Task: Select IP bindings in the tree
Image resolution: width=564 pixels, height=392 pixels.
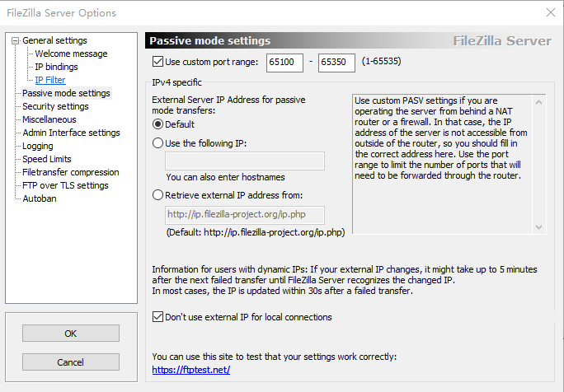Action: tap(56, 67)
